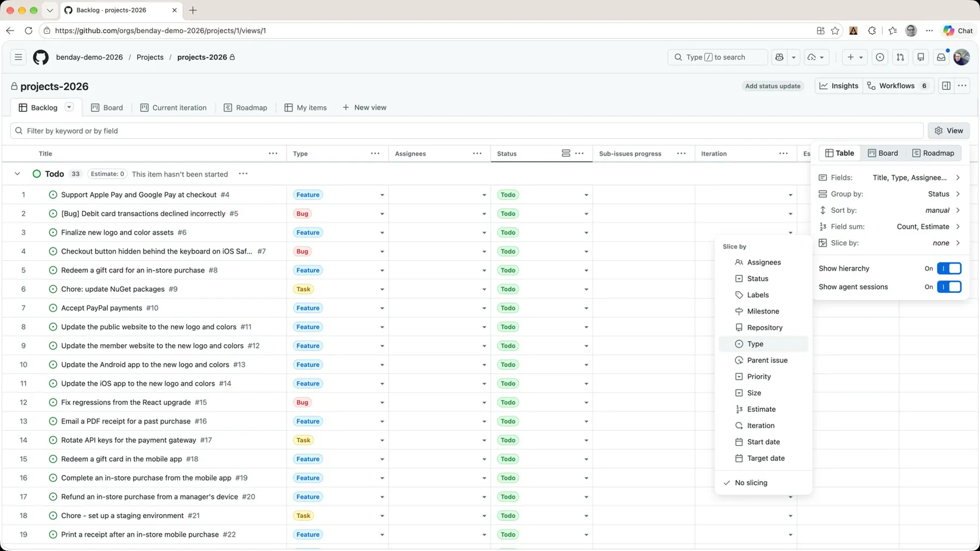Open the create new plus menu

pos(855,57)
